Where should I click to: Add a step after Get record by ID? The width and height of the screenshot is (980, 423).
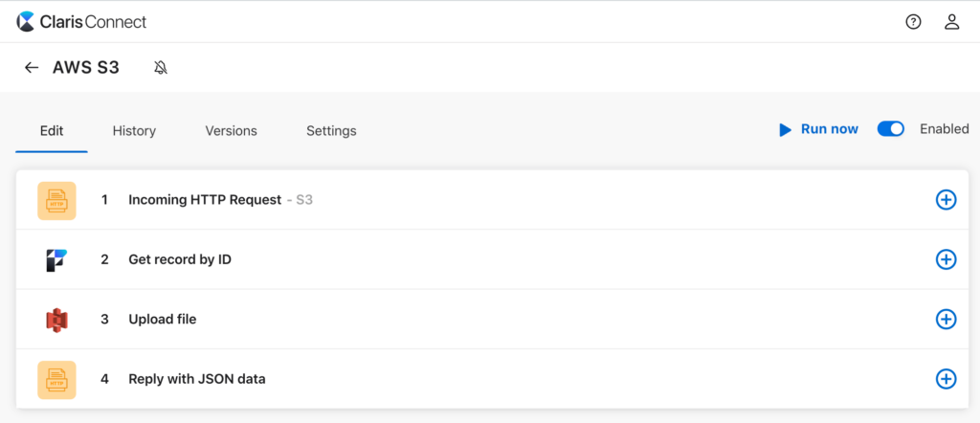(946, 259)
